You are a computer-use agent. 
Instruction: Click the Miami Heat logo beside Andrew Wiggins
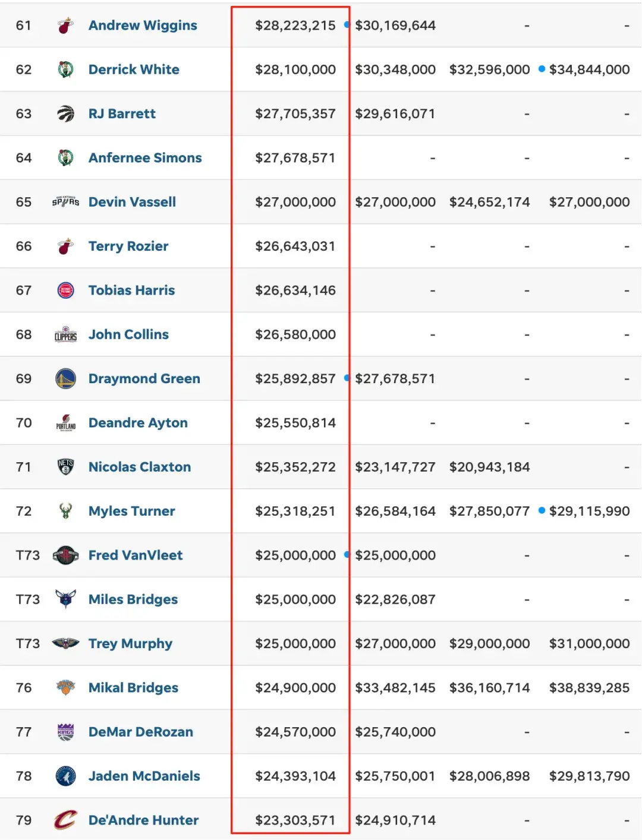click(65, 26)
